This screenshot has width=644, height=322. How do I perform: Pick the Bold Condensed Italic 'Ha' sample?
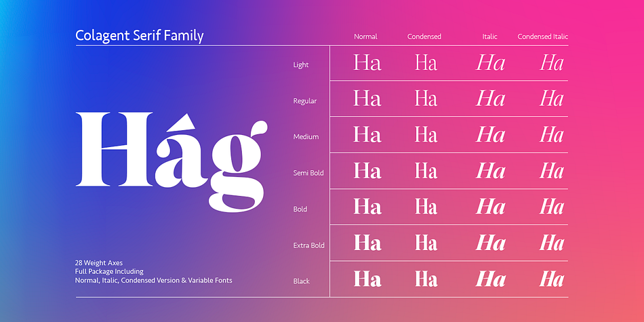(552, 207)
